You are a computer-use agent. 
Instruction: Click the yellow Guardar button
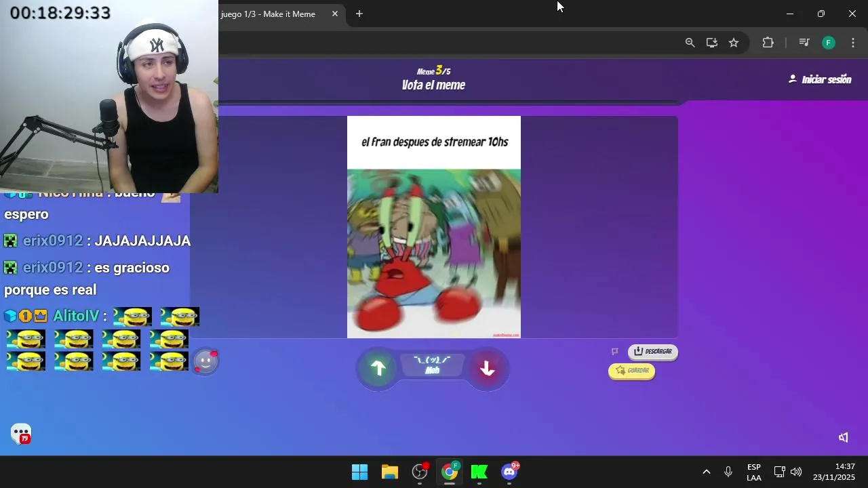[632, 371]
